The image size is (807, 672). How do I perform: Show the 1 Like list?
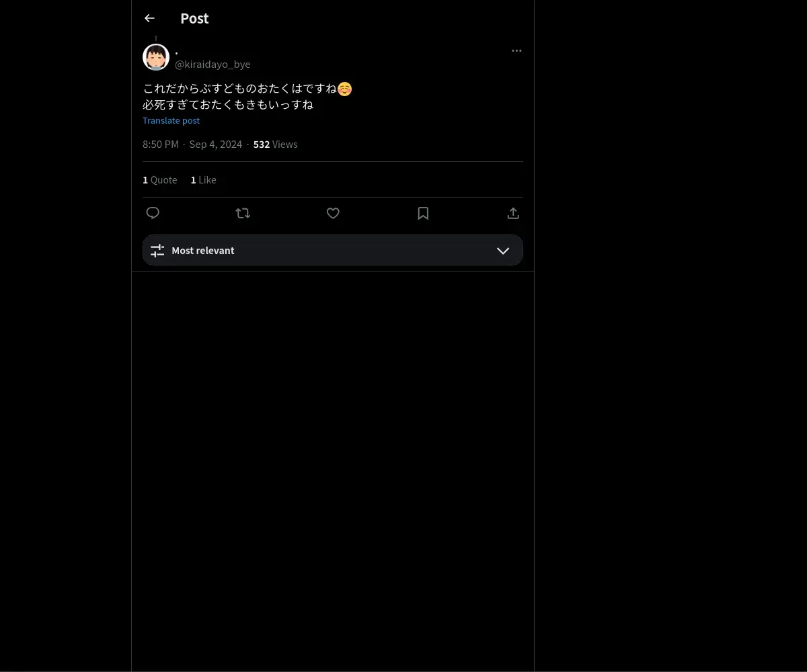[x=203, y=180]
